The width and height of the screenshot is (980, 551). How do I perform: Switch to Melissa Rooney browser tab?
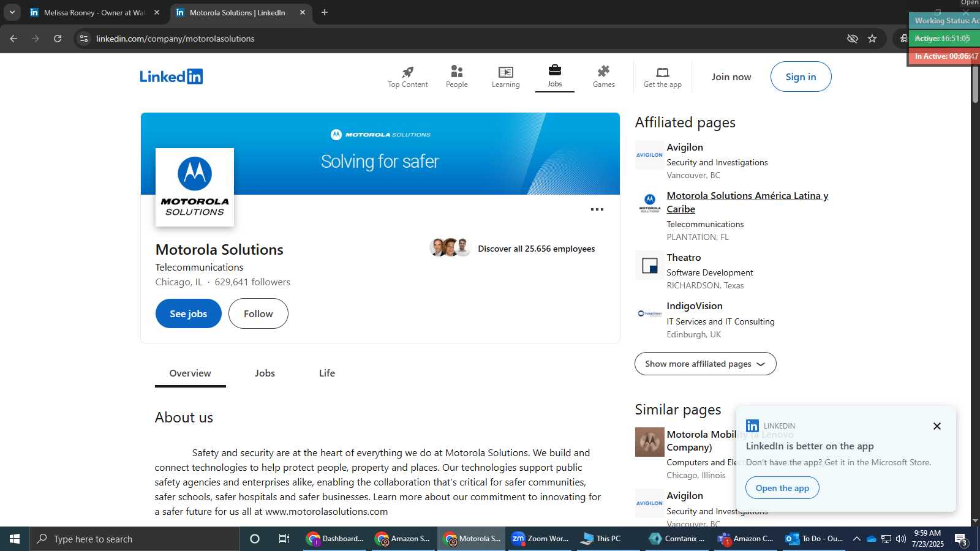click(x=95, y=12)
